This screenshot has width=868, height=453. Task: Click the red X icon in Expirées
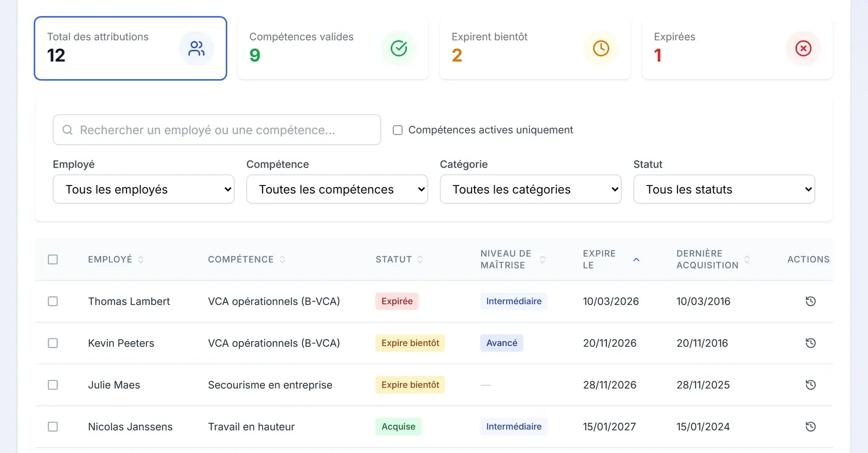pyautogui.click(x=803, y=48)
